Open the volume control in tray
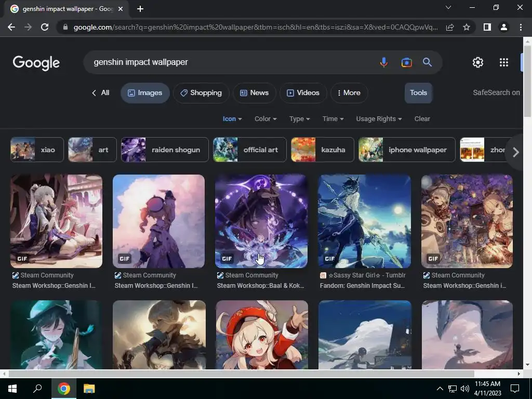Image resolution: width=532 pixels, height=399 pixels. (465, 389)
